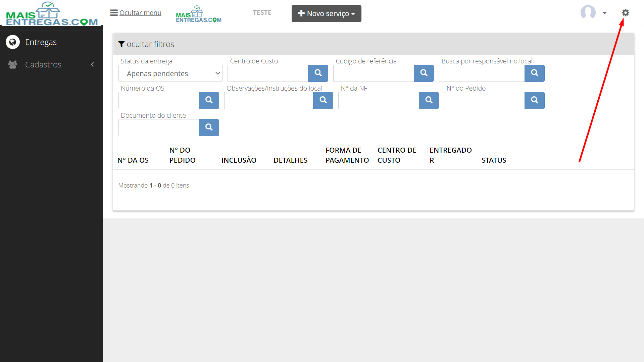Search by Número da OS

point(209,100)
